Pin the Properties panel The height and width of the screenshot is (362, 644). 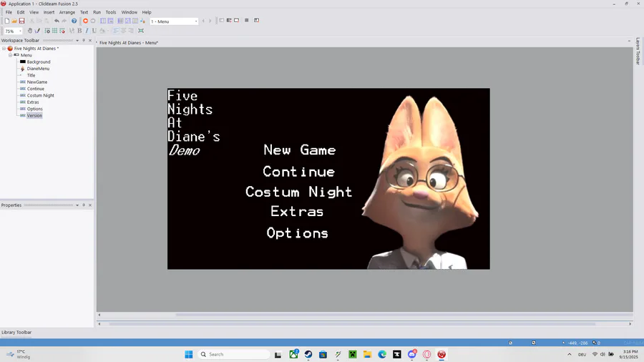tap(84, 205)
